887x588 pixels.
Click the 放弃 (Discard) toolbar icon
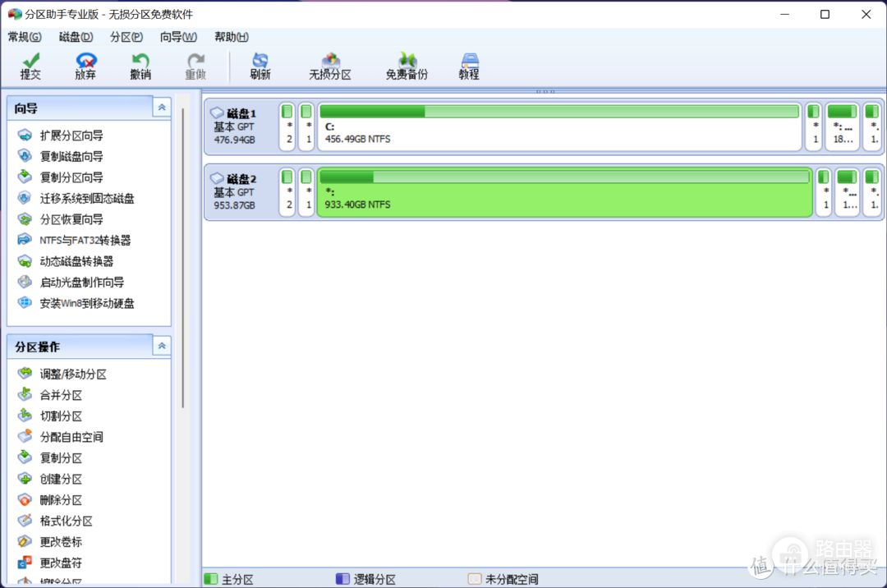(x=85, y=67)
